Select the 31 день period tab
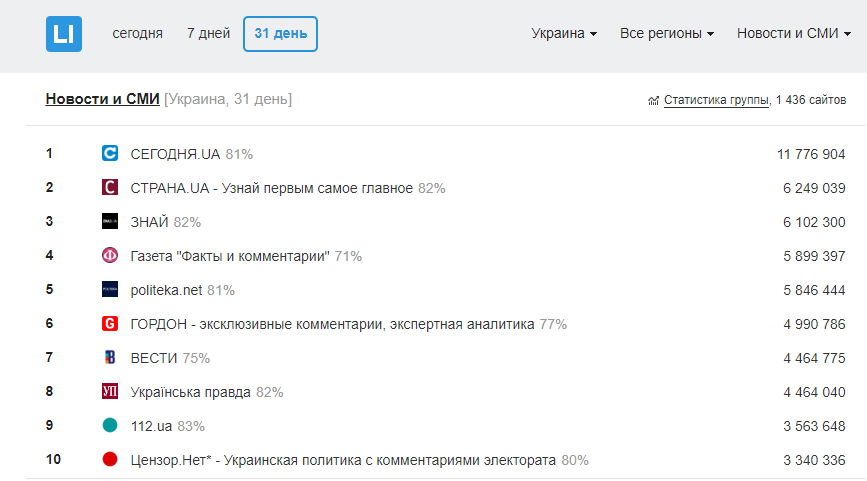Image resolution: width=867 pixels, height=481 pixels. pos(280,33)
